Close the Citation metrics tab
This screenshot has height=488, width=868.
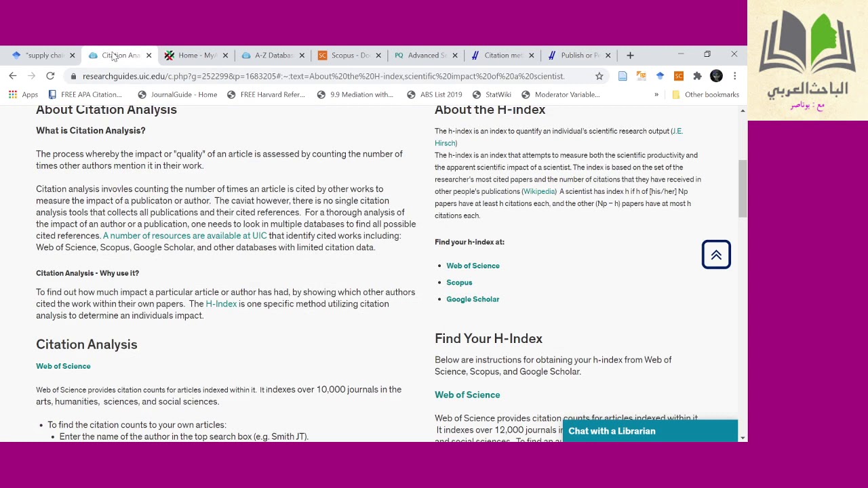click(x=532, y=56)
